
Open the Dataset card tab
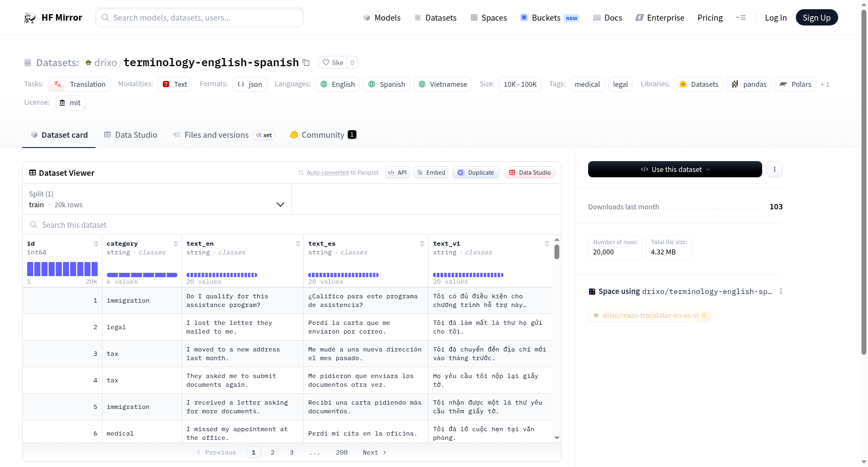tap(59, 135)
